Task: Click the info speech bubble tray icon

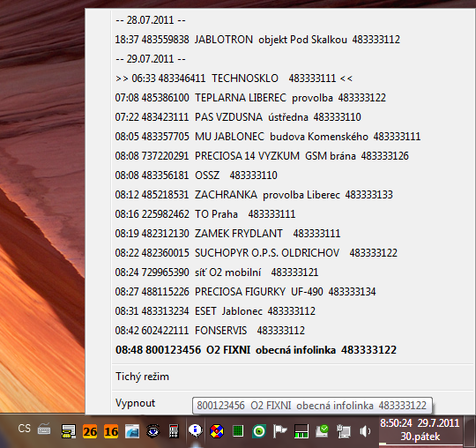Action: pos(195,431)
